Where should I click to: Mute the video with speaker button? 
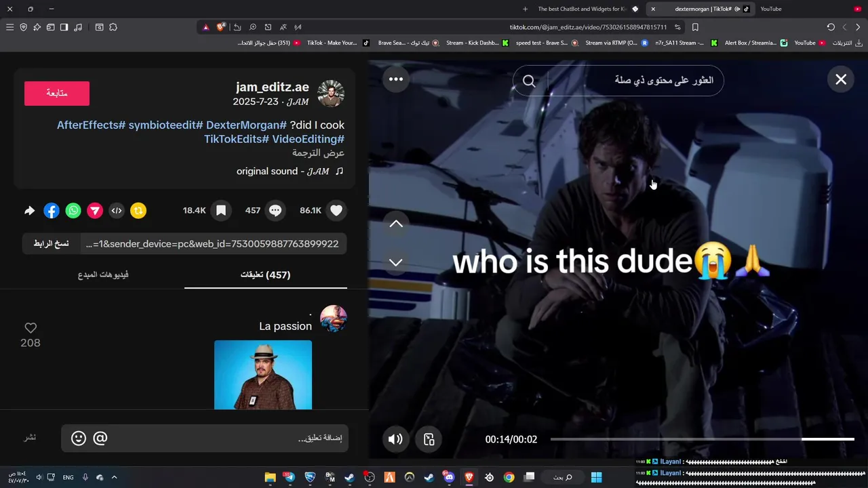[395, 439]
